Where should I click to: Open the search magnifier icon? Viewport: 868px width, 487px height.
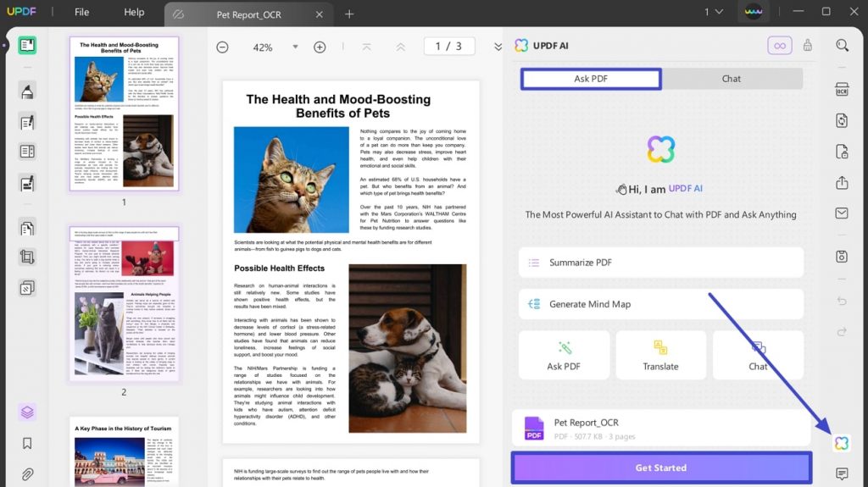(842, 46)
